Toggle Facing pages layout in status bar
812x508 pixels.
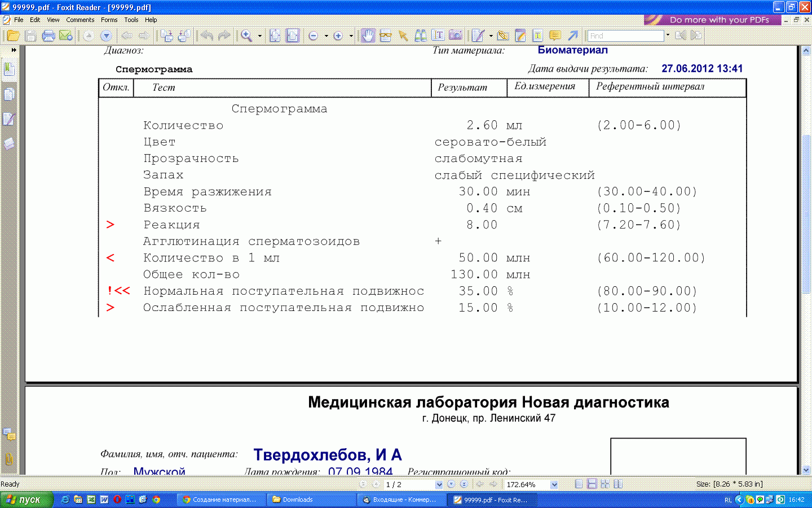point(618,484)
